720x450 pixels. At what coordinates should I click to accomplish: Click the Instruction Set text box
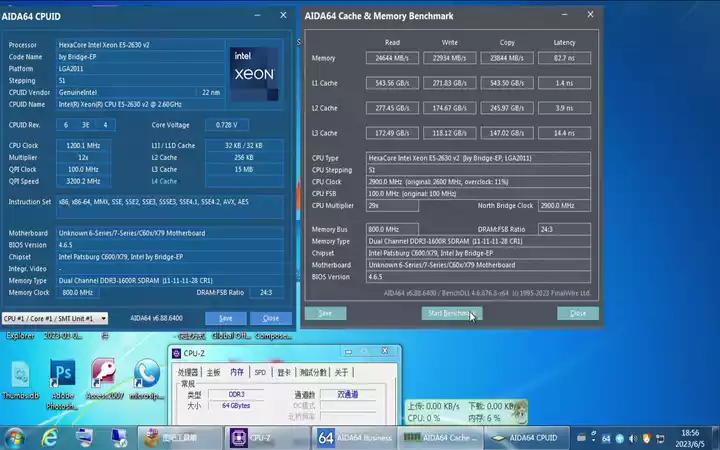click(x=170, y=207)
